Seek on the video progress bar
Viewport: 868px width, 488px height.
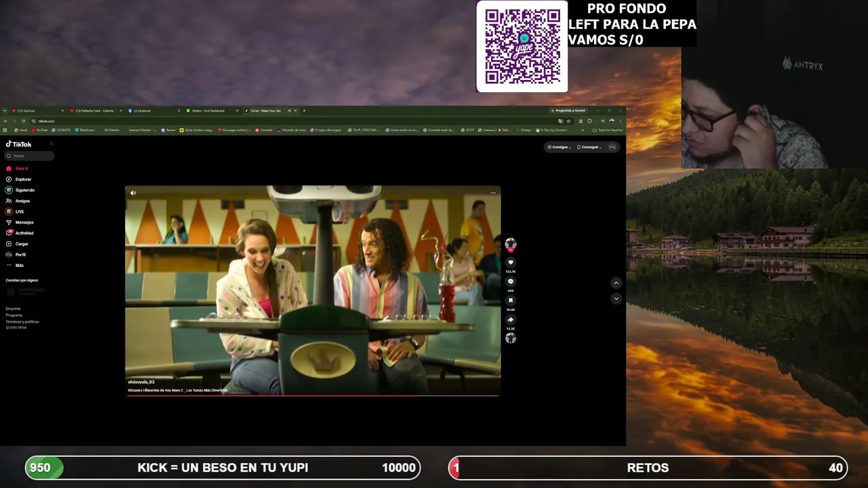click(x=313, y=395)
